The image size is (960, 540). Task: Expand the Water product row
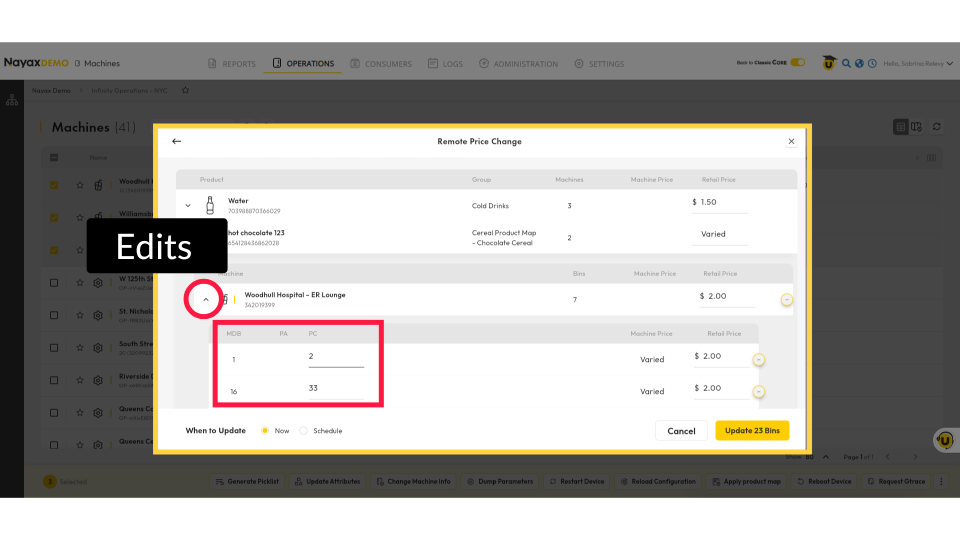(188, 205)
